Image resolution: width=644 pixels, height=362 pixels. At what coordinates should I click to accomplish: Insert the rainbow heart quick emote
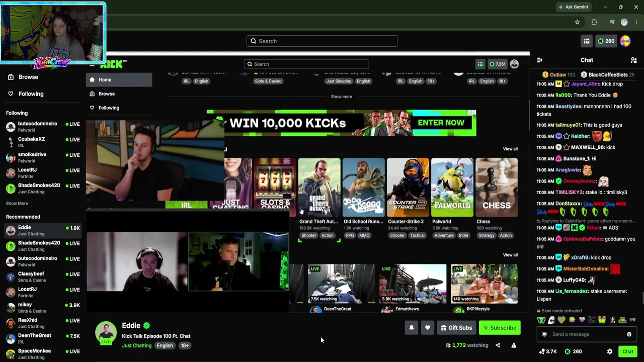tap(582, 320)
